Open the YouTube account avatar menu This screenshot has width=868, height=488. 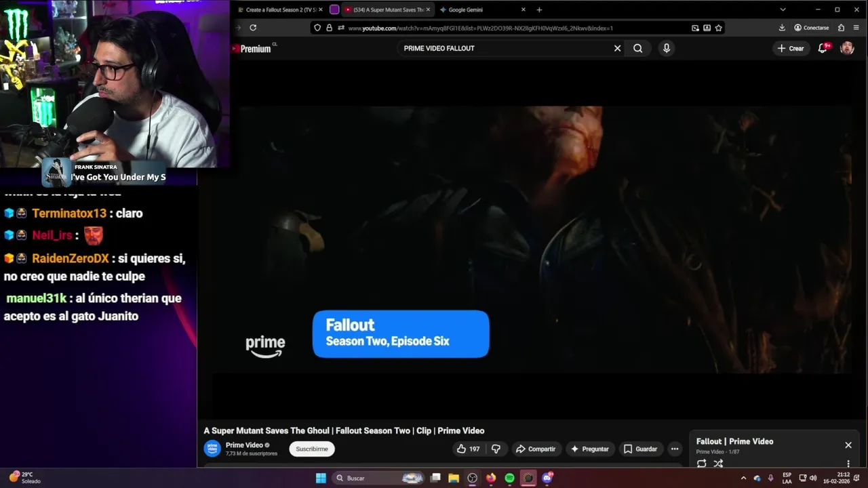click(x=847, y=48)
